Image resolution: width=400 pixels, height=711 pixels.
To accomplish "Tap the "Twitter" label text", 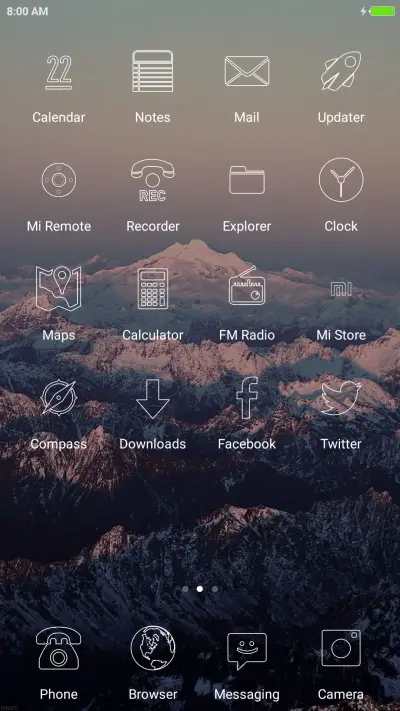I will [341, 444].
